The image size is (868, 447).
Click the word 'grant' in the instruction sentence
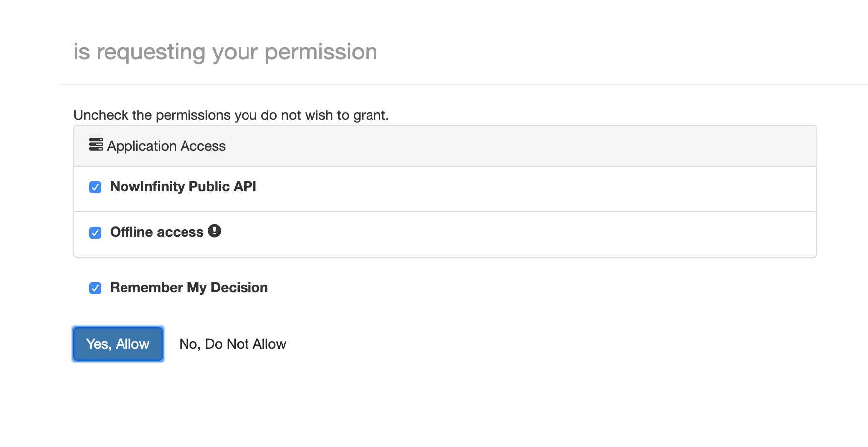click(370, 116)
